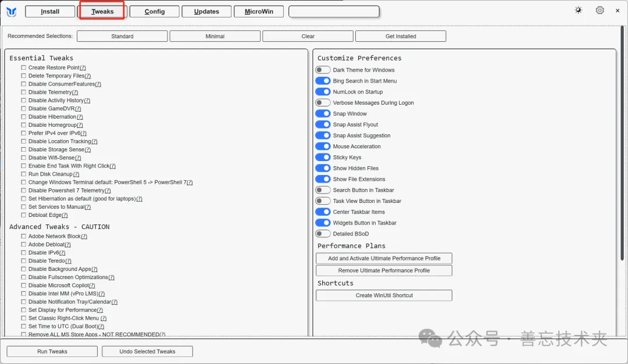Viewport: 628px width, 364px height.
Task: Check Adobe Network Block
Action: (24, 236)
